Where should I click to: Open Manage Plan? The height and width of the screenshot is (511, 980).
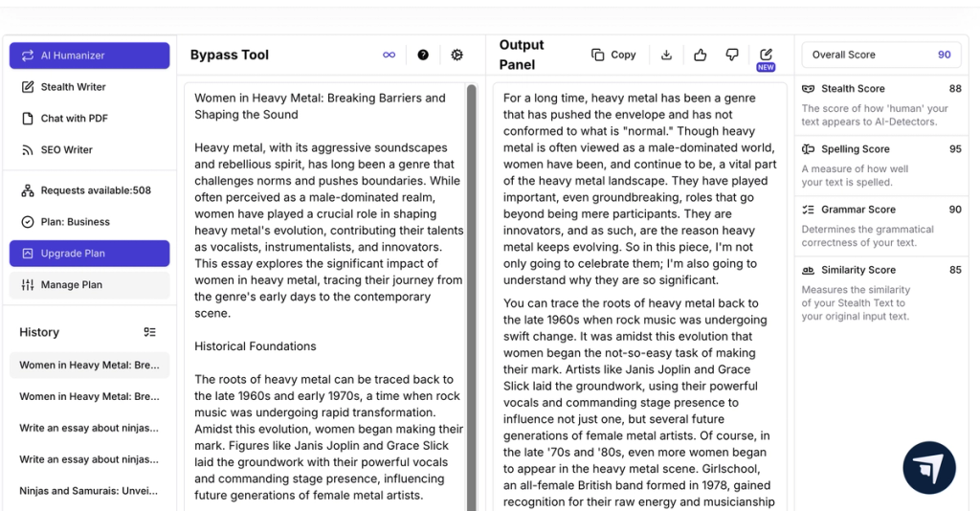click(89, 285)
